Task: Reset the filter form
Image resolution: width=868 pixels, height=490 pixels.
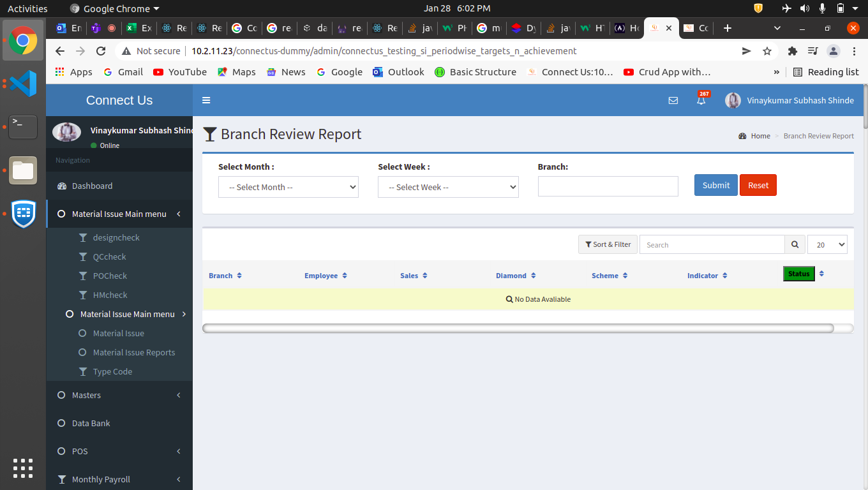Action: [758, 185]
